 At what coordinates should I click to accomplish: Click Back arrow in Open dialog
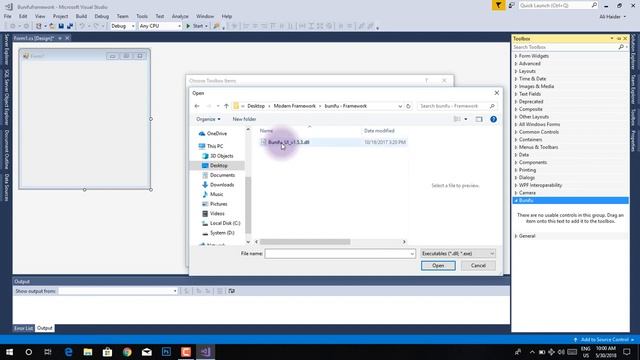click(x=197, y=106)
